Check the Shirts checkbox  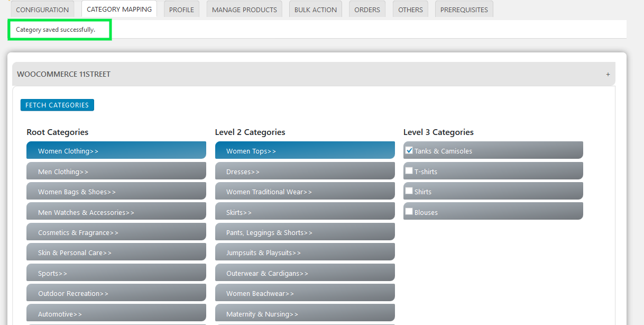tap(409, 191)
